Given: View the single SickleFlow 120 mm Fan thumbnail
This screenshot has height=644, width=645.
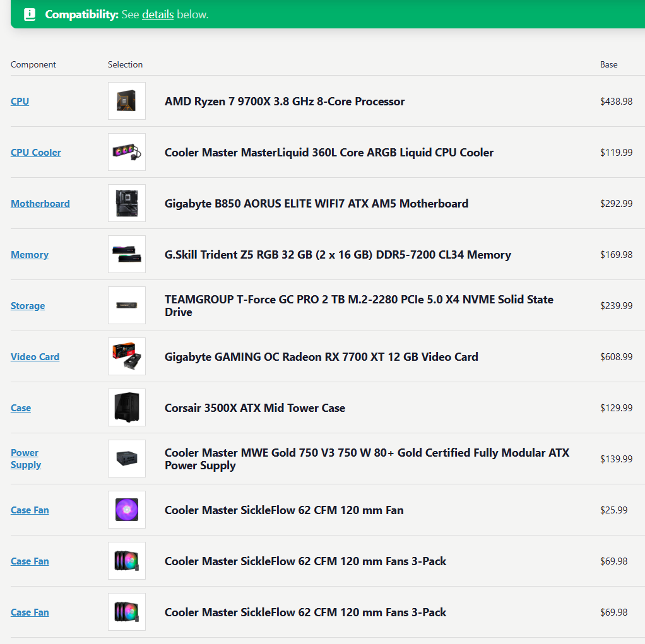Looking at the screenshot, I should coord(127,510).
